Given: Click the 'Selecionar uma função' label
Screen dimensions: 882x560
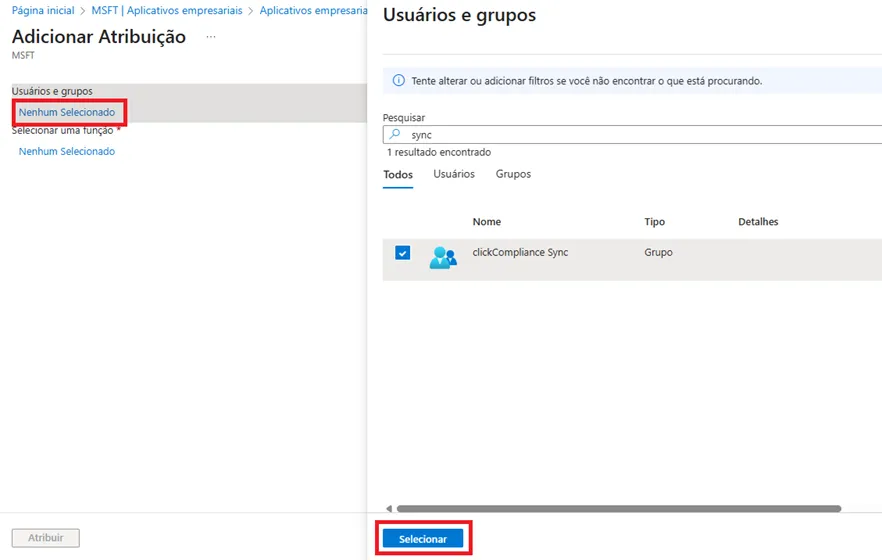Looking at the screenshot, I should click(x=62, y=130).
